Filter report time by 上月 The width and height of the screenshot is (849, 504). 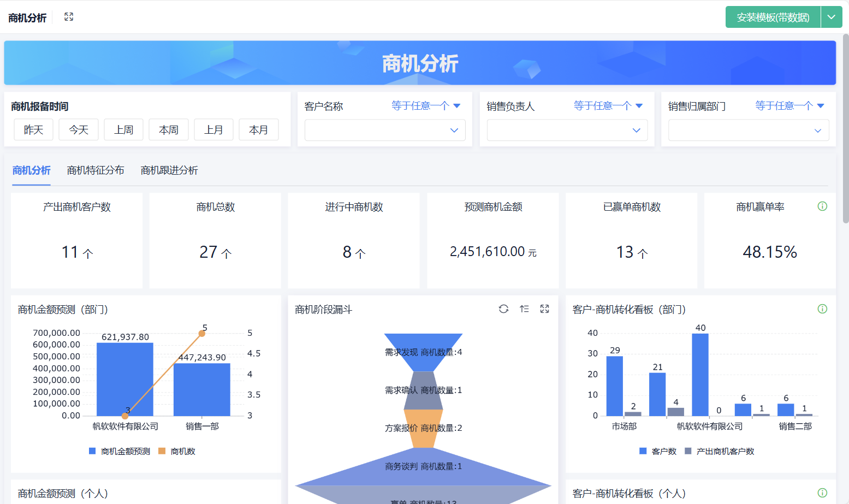(x=213, y=130)
